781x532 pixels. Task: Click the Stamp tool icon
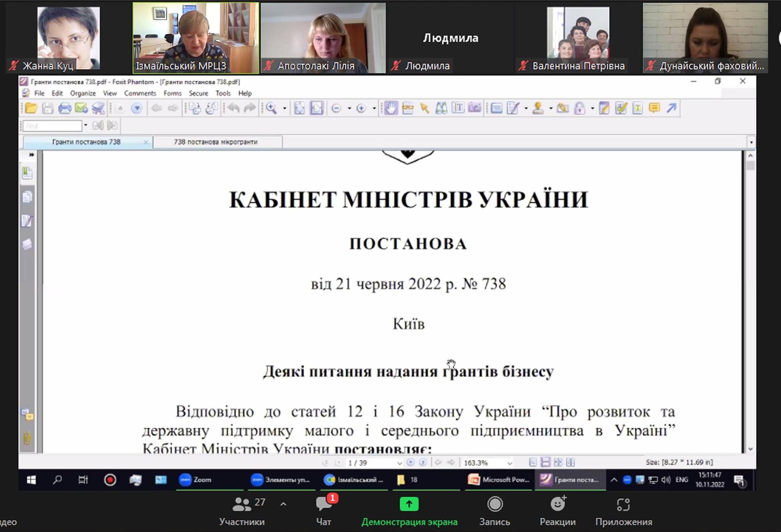tap(538, 108)
